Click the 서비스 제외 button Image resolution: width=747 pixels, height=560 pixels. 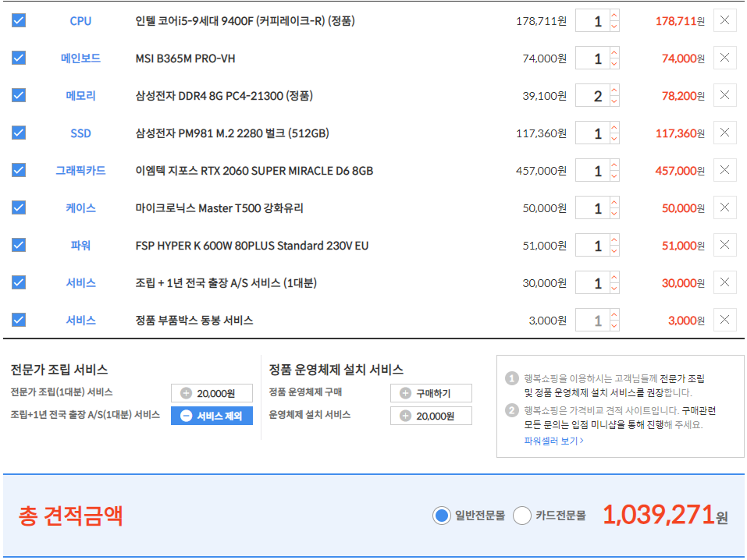(212, 416)
